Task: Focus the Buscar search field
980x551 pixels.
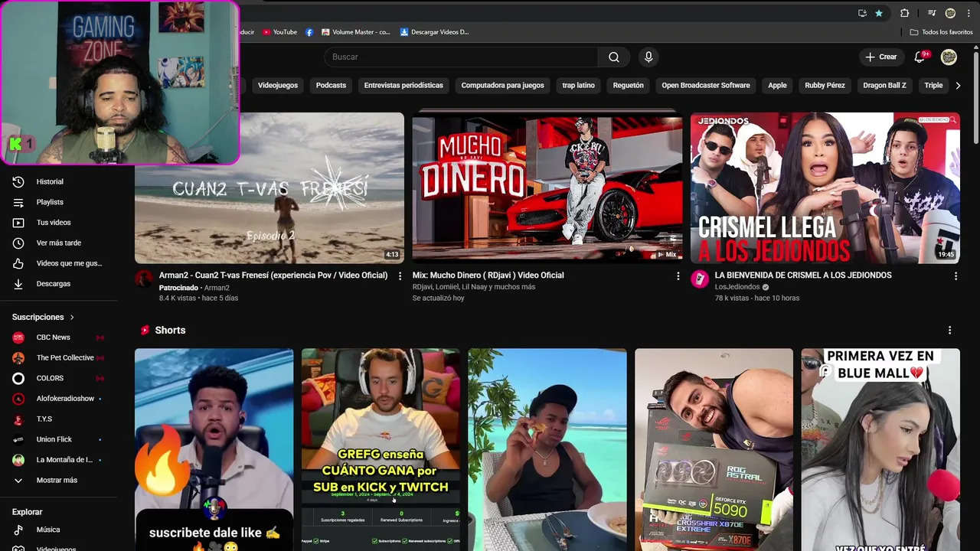Action: (x=461, y=57)
